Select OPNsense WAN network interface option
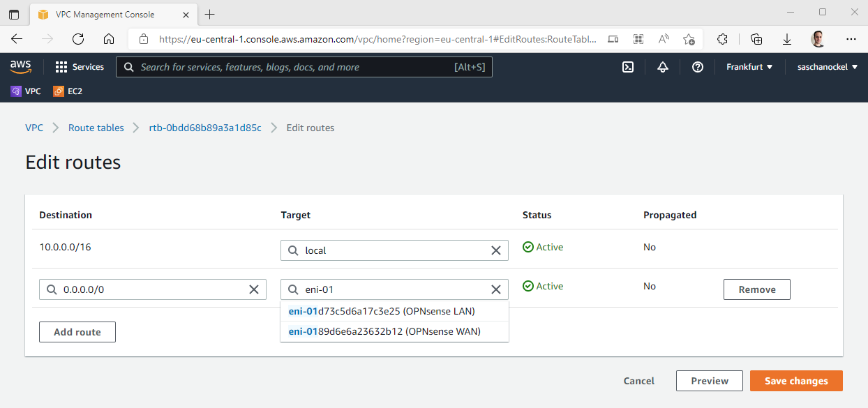Screen dimensions: 868x408 [394, 331]
